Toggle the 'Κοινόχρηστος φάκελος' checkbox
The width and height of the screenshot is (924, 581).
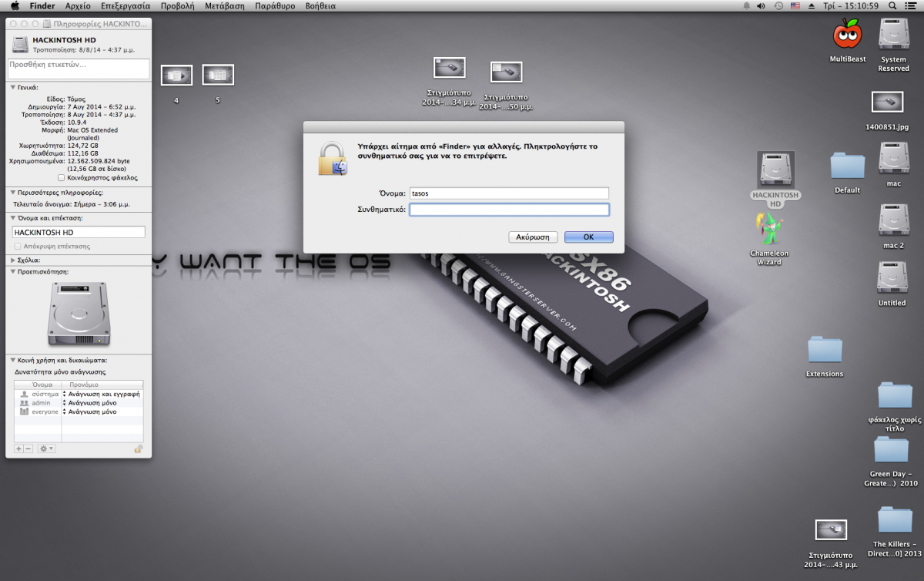tap(62, 177)
